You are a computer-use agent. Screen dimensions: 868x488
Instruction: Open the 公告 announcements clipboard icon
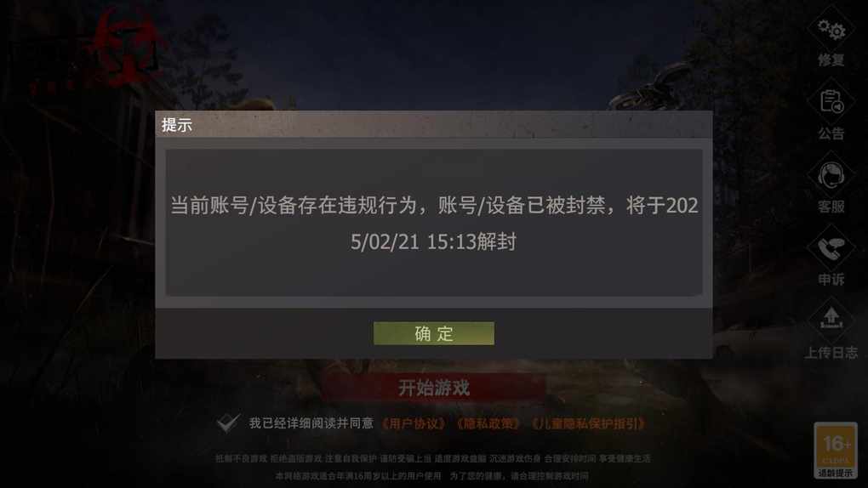click(831, 102)
